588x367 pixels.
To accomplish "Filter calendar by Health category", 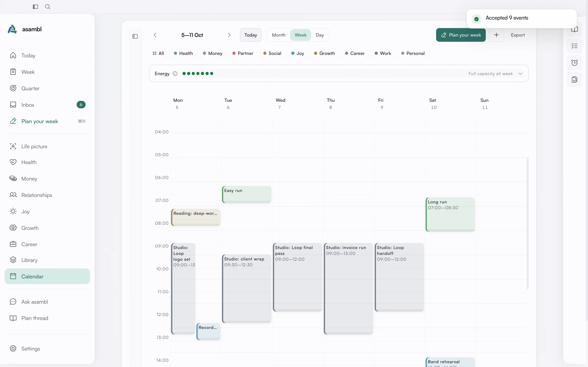I will pyautogui.click(x=183, y=53).
